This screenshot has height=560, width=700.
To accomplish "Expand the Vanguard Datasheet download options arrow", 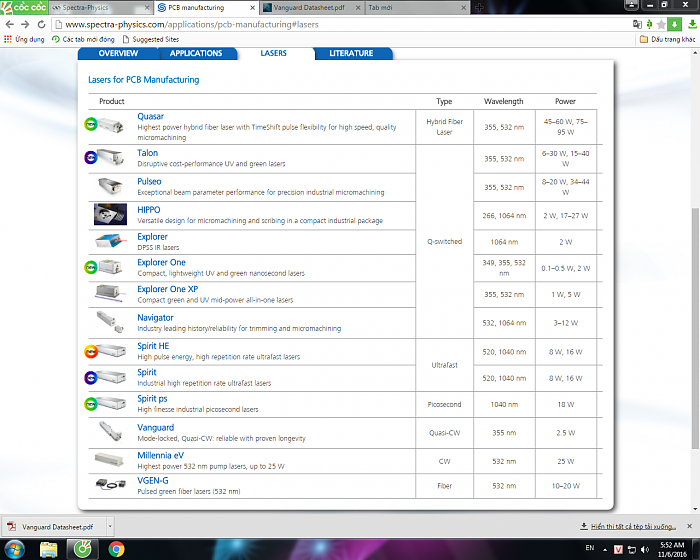I will point(110,527).
